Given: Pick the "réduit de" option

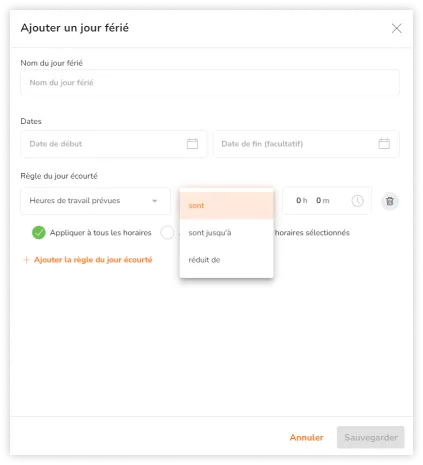Looking at the screenshot, I should (226, 260).
